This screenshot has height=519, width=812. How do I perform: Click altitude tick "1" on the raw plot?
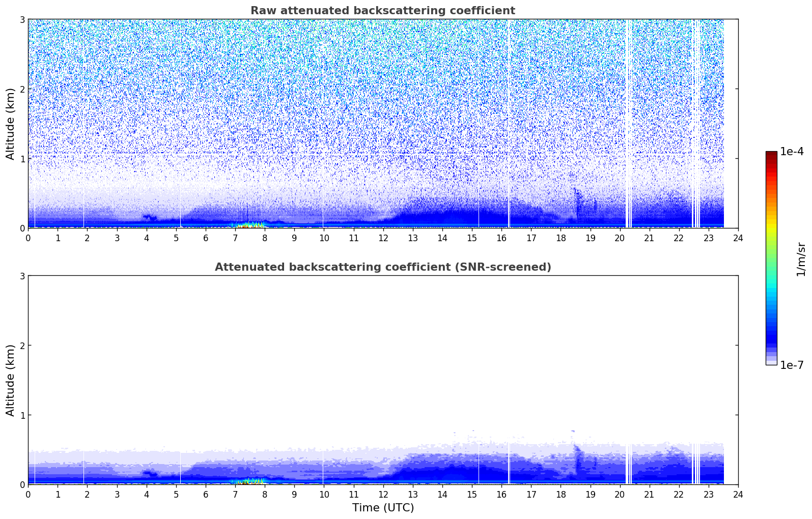coord(22,159)
